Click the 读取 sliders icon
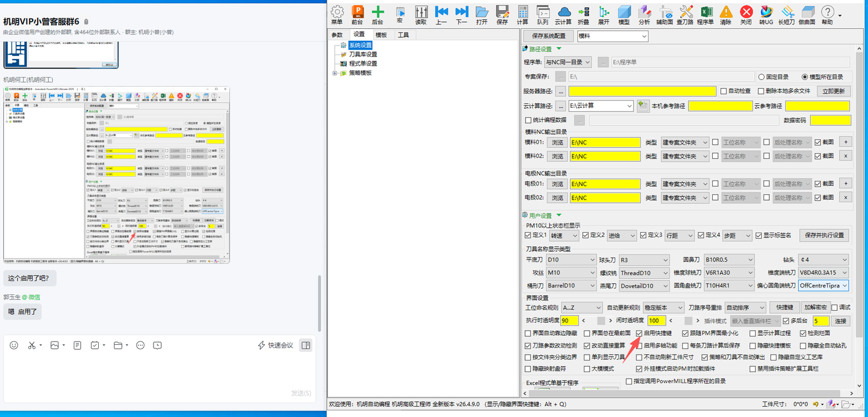Viewport: 868px width, 417px height. 421,15
